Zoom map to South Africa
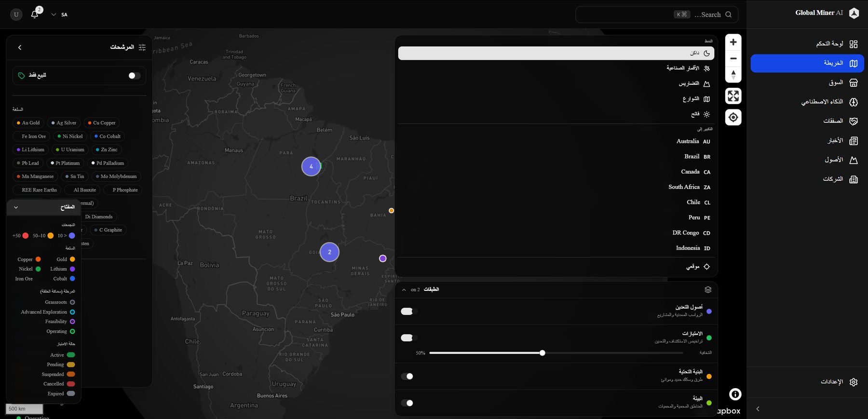Viewport: 868px width, 419px height. point(556,187)
